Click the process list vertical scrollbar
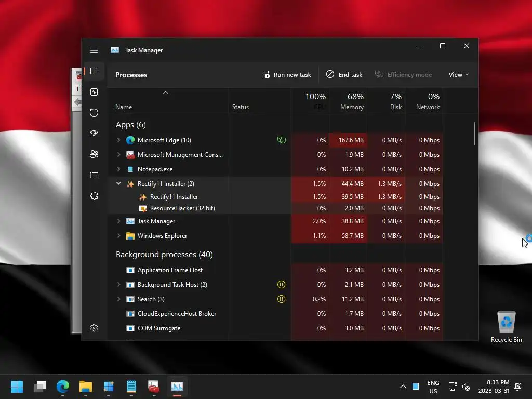532x399 pixels. 474,134
